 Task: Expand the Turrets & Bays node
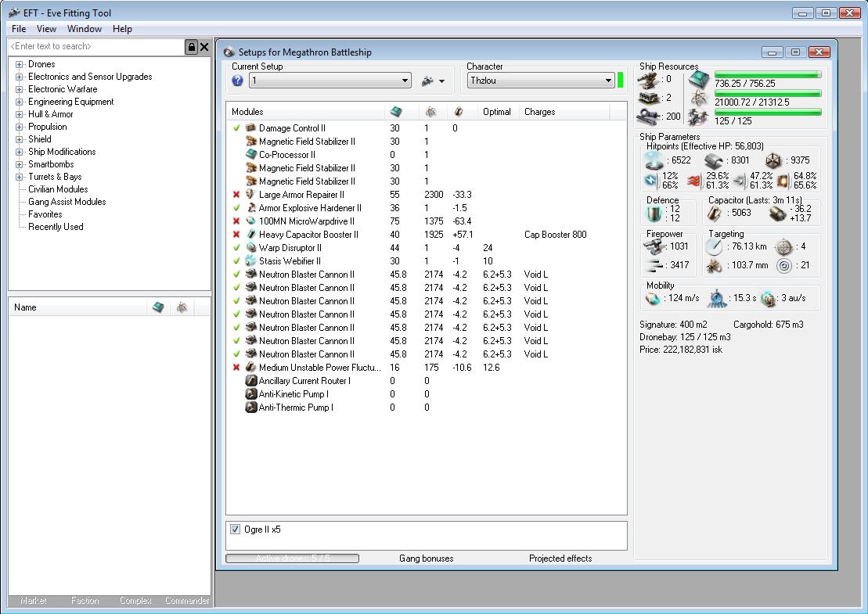pos(20,177)
